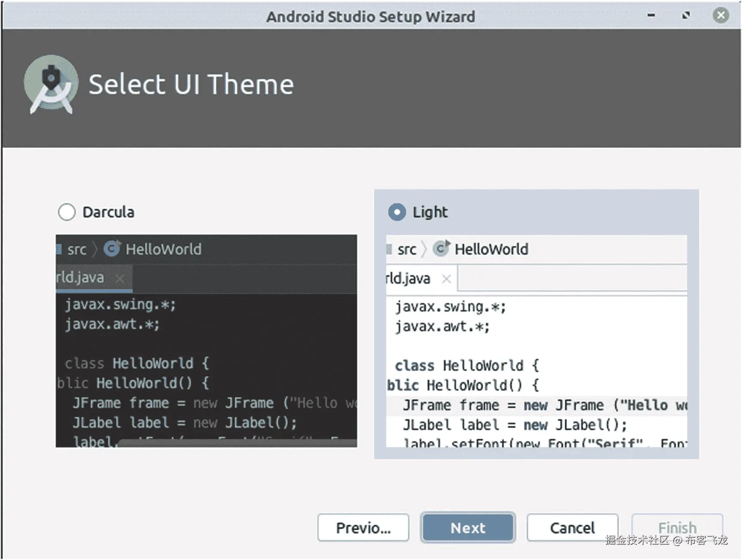This screenshot has width=742, height=560.
Task: Maximize the Setup Wizard window
Action: pyautogui.click(x=686, y=15)
